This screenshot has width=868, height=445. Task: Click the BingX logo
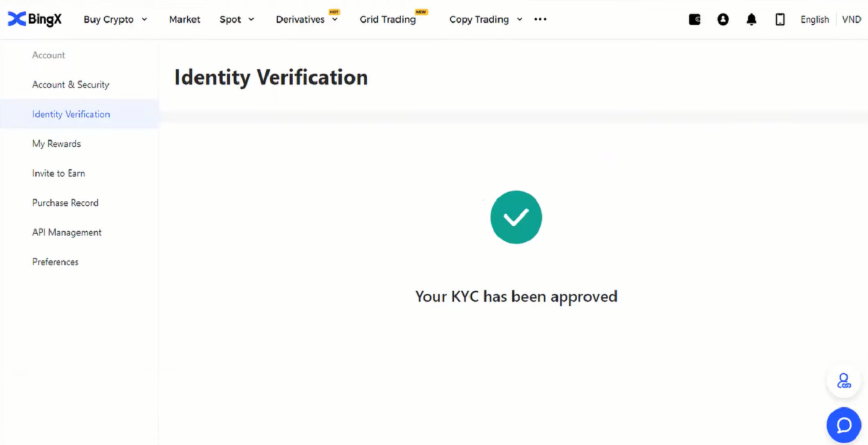point(34,19)
